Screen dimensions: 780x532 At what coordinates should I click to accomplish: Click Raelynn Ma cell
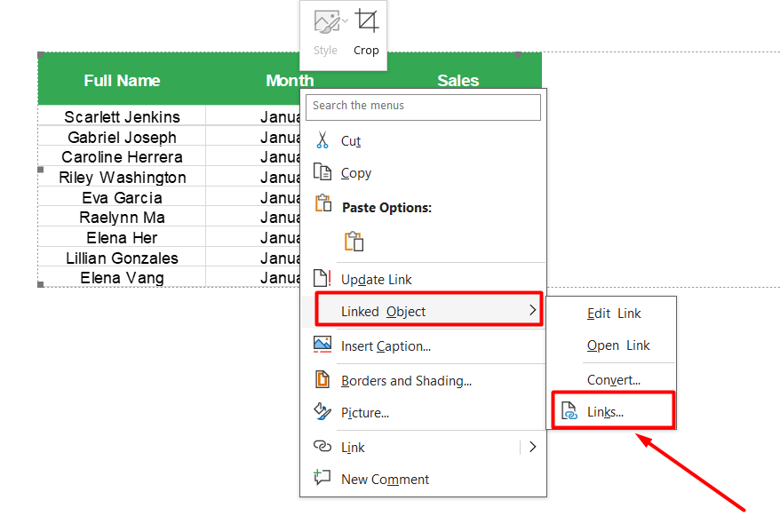(x=122, y=218)
